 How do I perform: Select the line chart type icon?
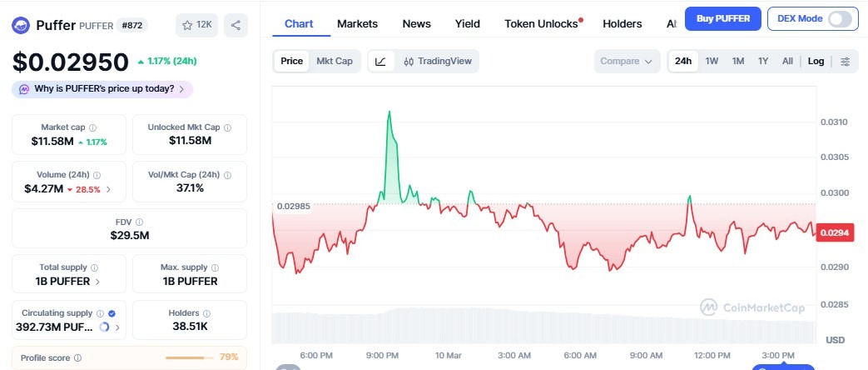(x=380, y=61)
